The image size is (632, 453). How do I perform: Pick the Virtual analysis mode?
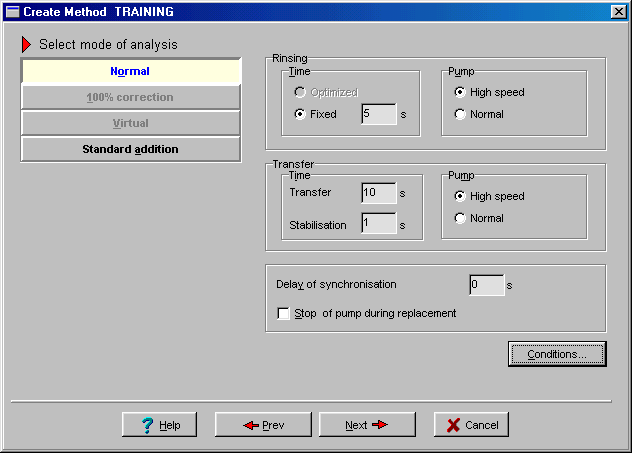click(x=131, y=123)
